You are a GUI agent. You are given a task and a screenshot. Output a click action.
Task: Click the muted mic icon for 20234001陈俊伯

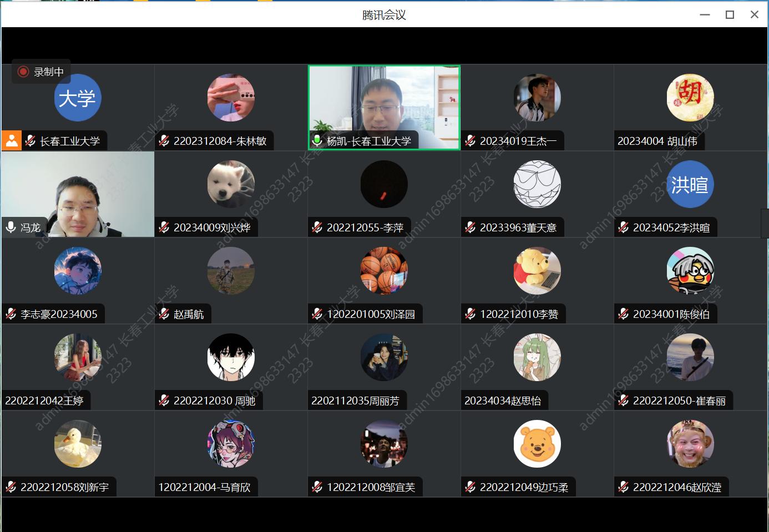tap(624, 314)
